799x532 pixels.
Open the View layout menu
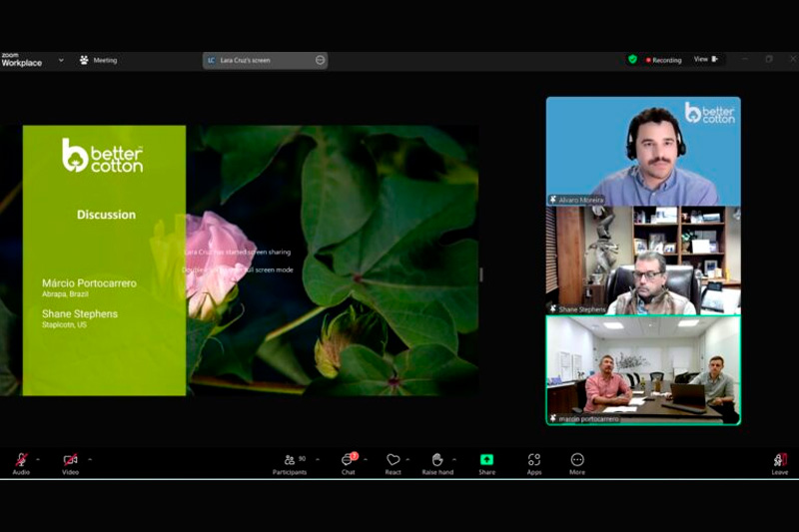[706, 60]
